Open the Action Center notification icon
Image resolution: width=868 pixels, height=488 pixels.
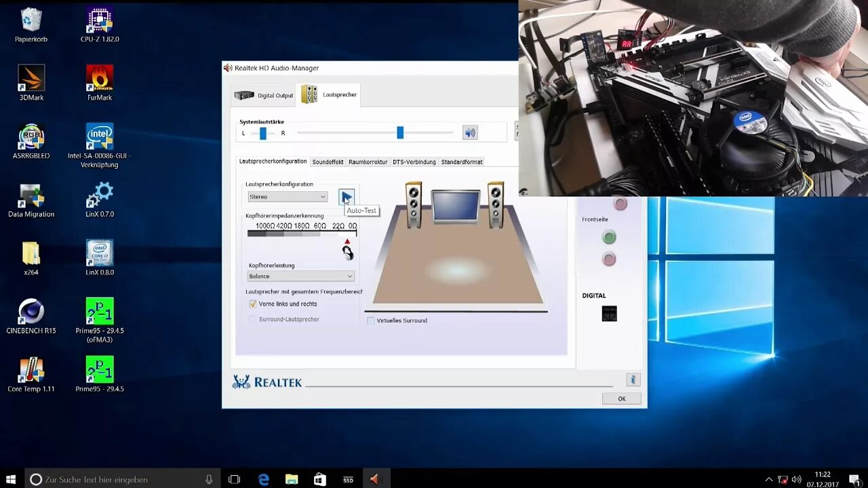[854, 479]
